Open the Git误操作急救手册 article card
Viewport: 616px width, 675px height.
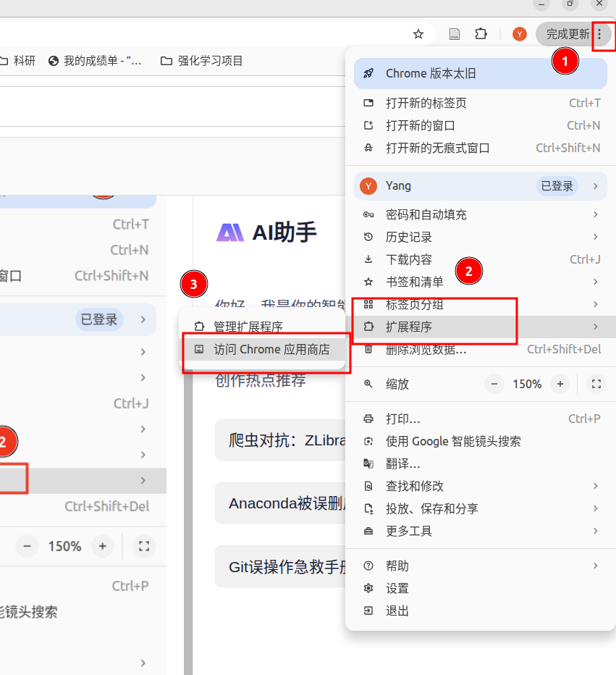(x=280, y=566)
